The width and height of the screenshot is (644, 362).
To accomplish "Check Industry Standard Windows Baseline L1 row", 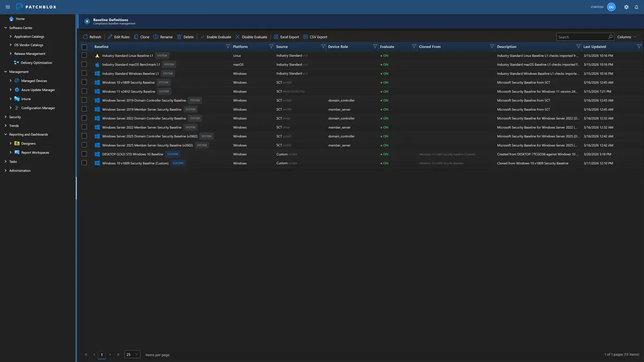I will (x=84, y=73).
